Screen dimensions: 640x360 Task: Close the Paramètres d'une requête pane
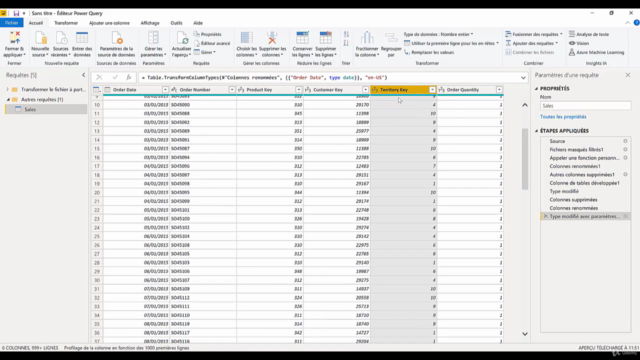(x=628, y=75)
